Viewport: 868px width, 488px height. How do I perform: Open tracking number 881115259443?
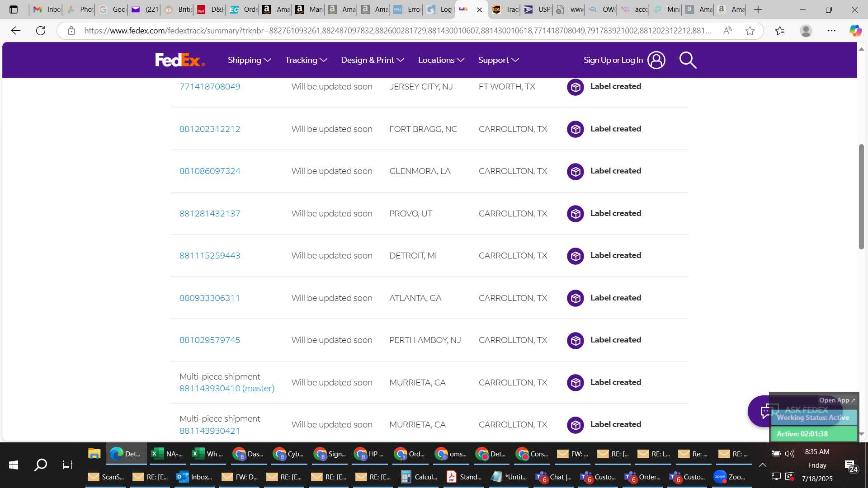[210, 256]
